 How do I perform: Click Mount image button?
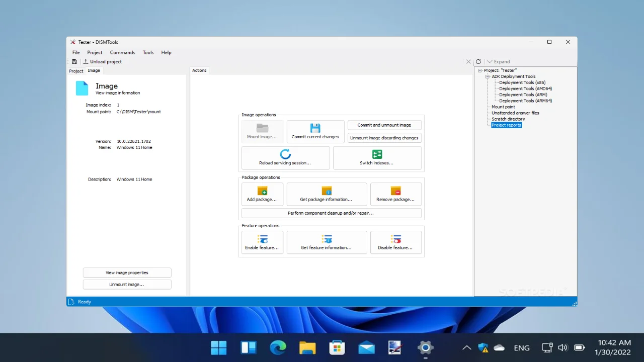(x=262, y=131)
